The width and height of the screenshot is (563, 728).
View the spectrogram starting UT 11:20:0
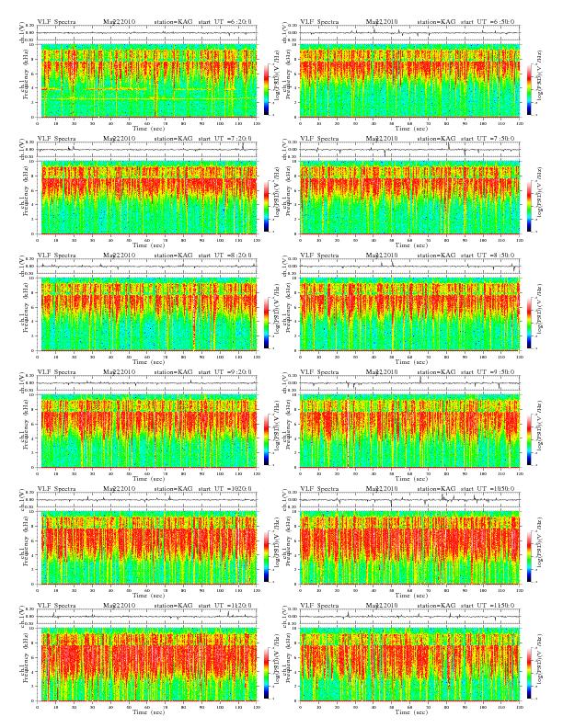pos(147,665)
